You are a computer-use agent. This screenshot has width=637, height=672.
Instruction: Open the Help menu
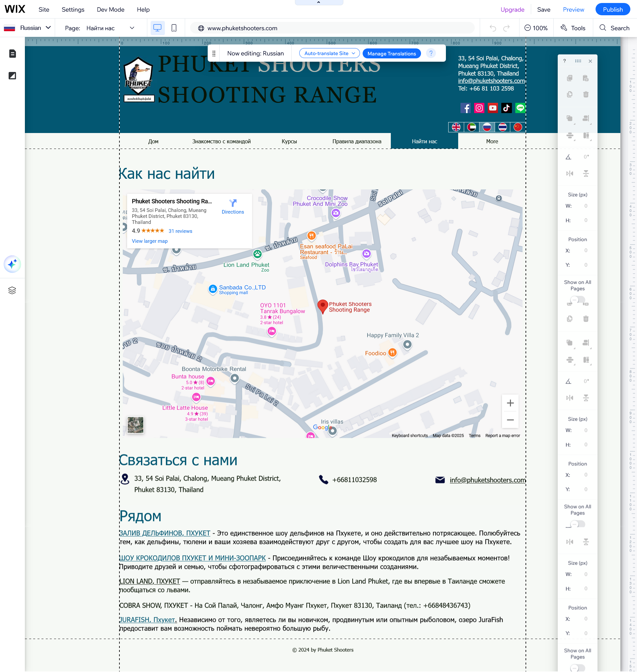click(143, 10)
